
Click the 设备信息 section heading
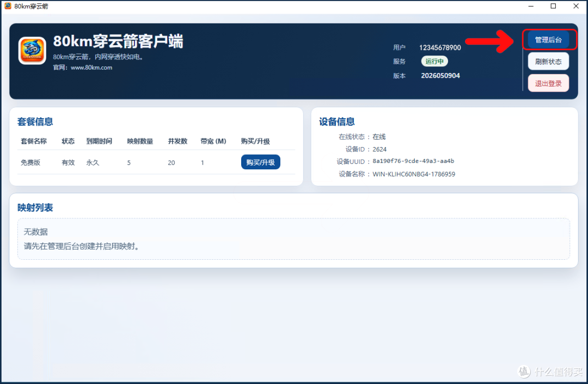(337, 121)
